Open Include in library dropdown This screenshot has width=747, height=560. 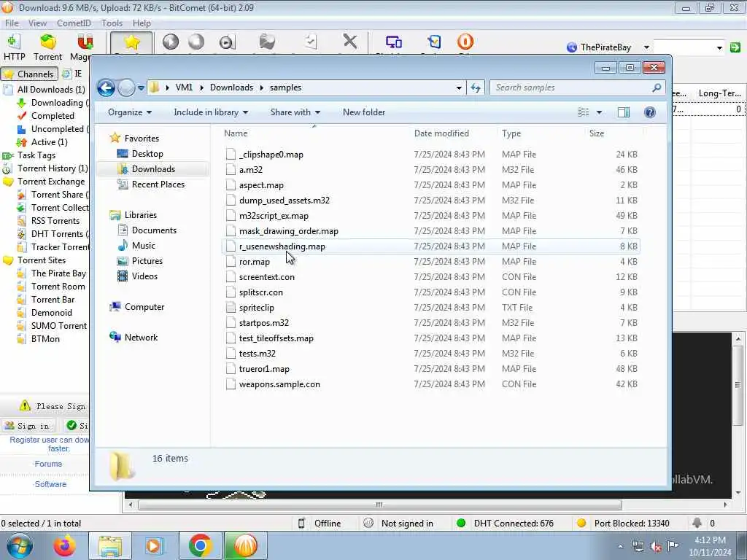[x=211, y=112]
